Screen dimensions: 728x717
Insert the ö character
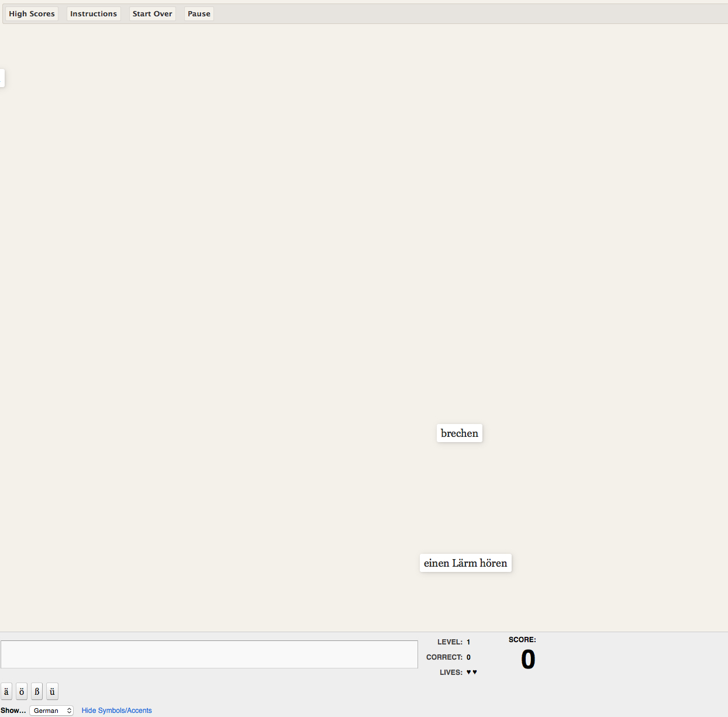pyautogui.click(x=22, y=691)
